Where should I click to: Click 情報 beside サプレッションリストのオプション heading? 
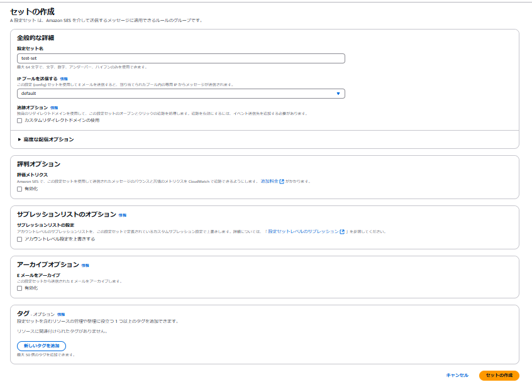(x=123, y=215)
